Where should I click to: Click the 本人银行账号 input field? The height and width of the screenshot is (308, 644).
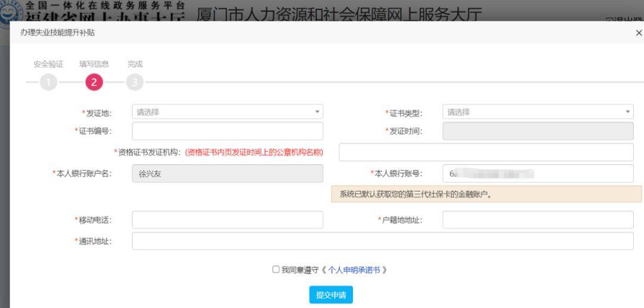click(x=538, y=174)
